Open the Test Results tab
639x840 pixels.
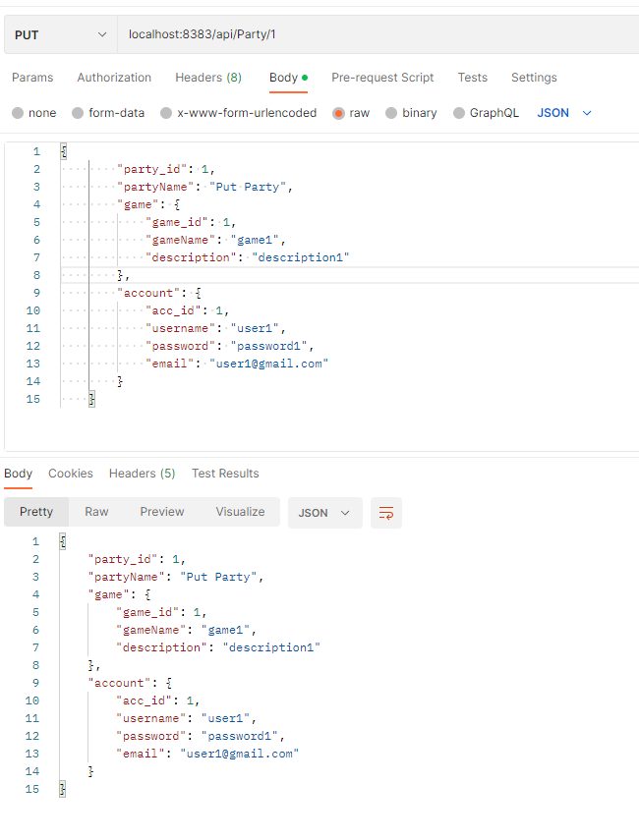pyautogui.click(x=224, y=473)
